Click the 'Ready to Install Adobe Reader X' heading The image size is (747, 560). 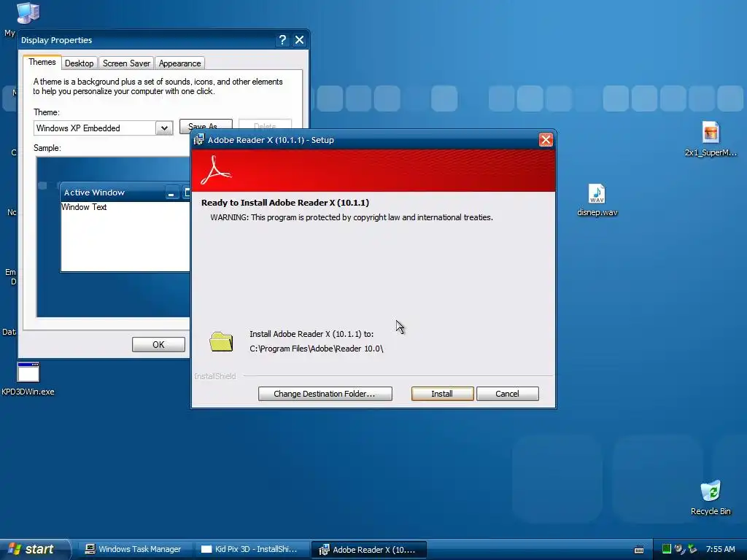point(285,203)
